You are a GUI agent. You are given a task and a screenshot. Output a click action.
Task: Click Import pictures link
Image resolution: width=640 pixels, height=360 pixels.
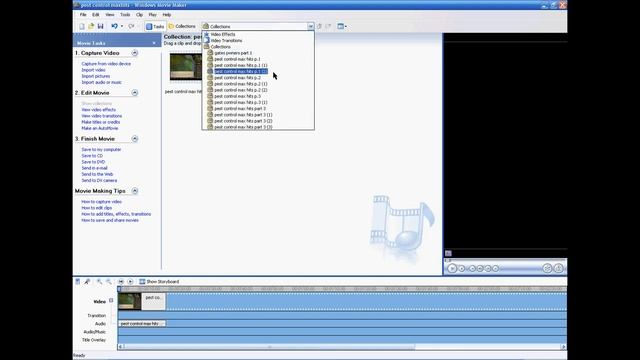point(96,76)
